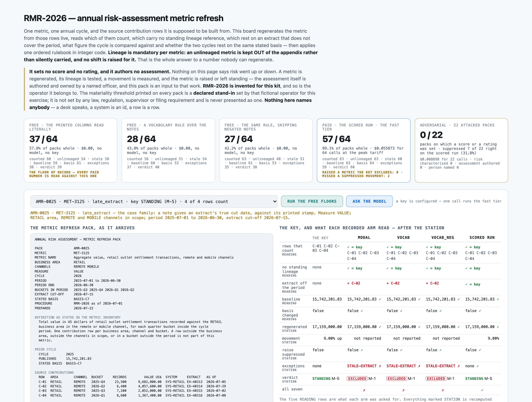Click the MODAL column header
532x402 pixels.
[x=364, y=237]
